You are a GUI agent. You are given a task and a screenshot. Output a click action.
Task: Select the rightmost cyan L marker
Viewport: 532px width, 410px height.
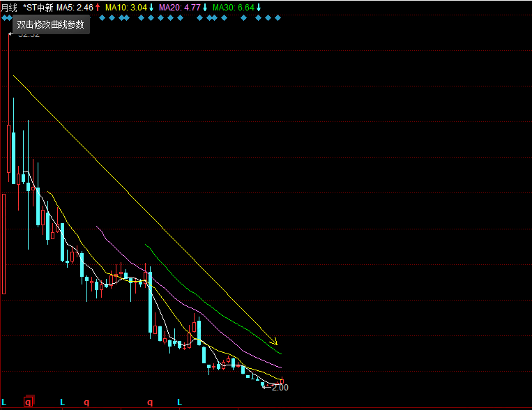point(179,402)
